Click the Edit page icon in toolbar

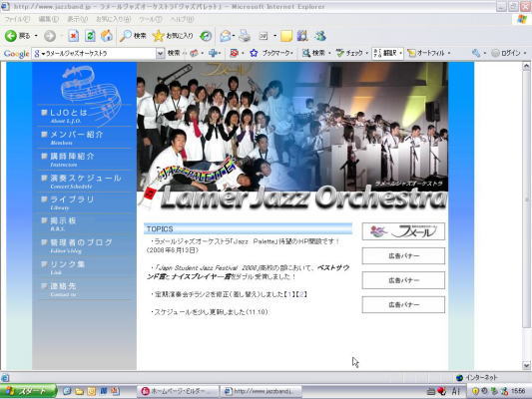(264, 36)
